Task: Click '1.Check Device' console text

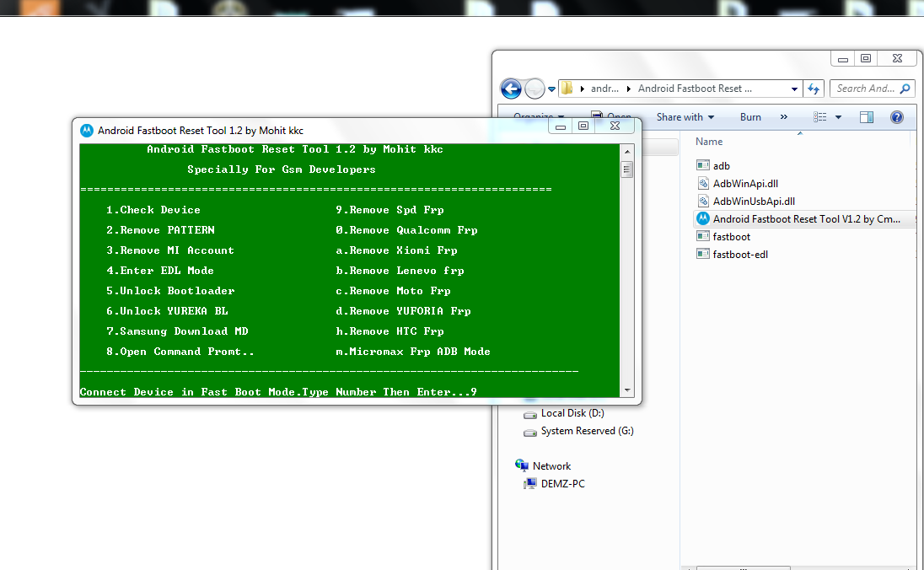Action: click(x=153, y=210)
